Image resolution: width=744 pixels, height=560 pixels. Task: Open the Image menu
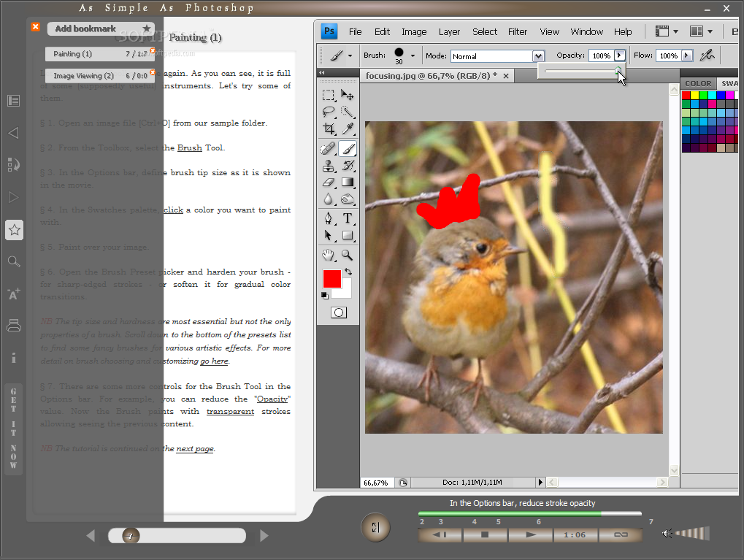(x=414, y=32)
